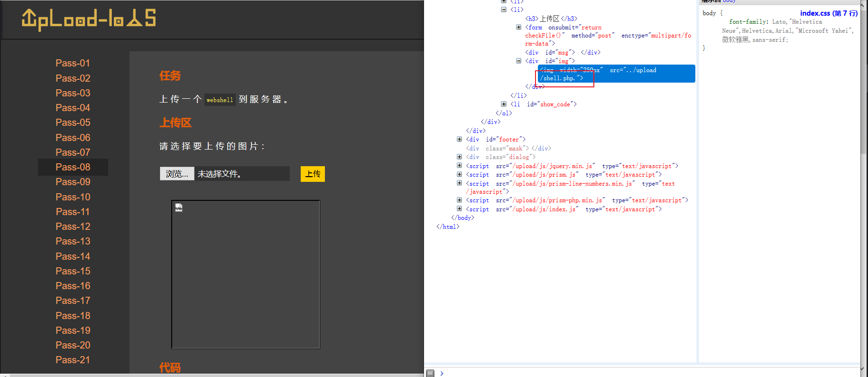The width and height of the screenshot is (868, 377).
Task: Click the 浏览... browse file button
Action: [x=177, y=174]
